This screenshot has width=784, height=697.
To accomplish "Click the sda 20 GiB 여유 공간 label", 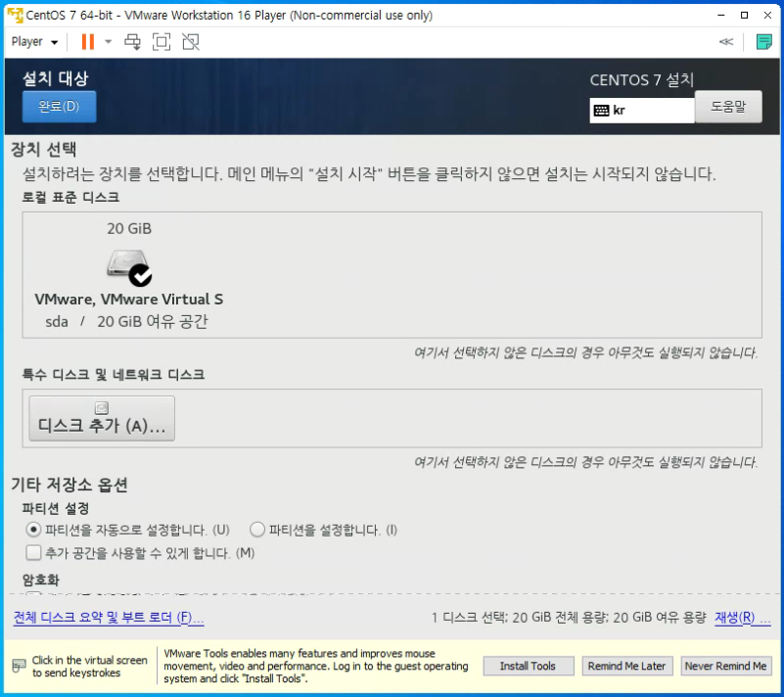I will 126,321.
